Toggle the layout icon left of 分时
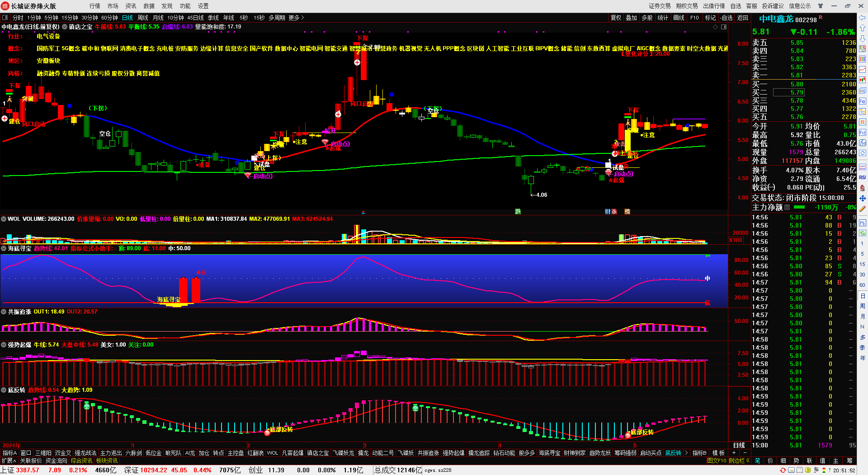Viewport: 868px width, 475px height. point(5,18)
